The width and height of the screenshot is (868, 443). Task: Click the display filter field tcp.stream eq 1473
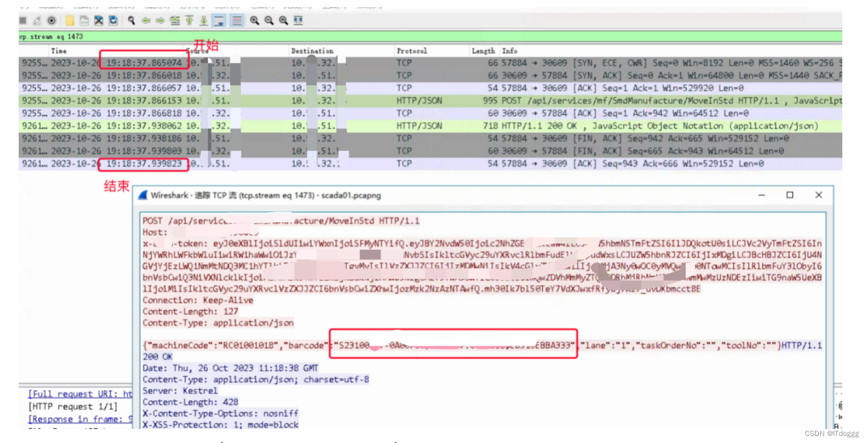(x=430, y=36)
